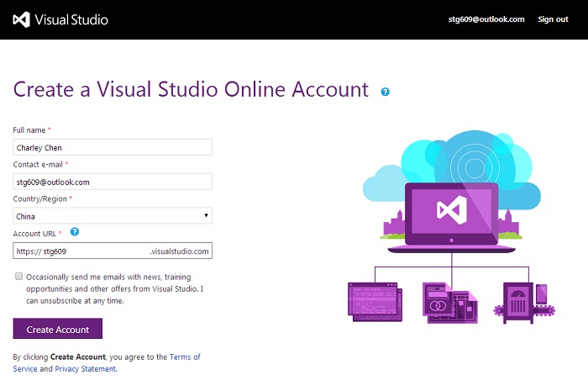
Task: Open the Country/Region dropdown showing China
Action: (113, 216)
